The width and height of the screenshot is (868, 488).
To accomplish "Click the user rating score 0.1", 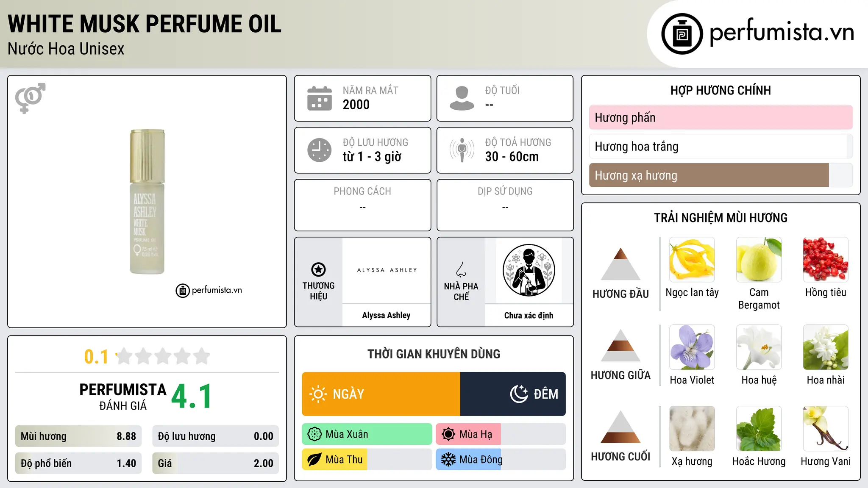I will pyautogui.click(x=96, y=357).
